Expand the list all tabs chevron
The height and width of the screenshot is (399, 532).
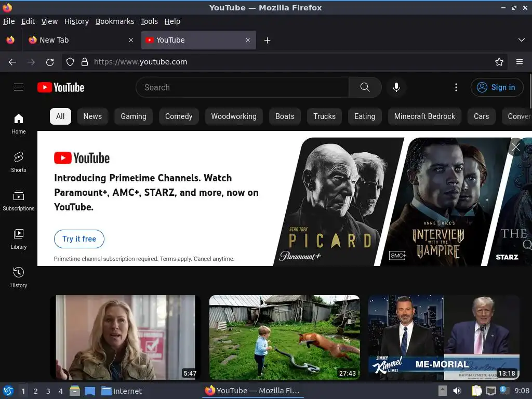(522, 40)
